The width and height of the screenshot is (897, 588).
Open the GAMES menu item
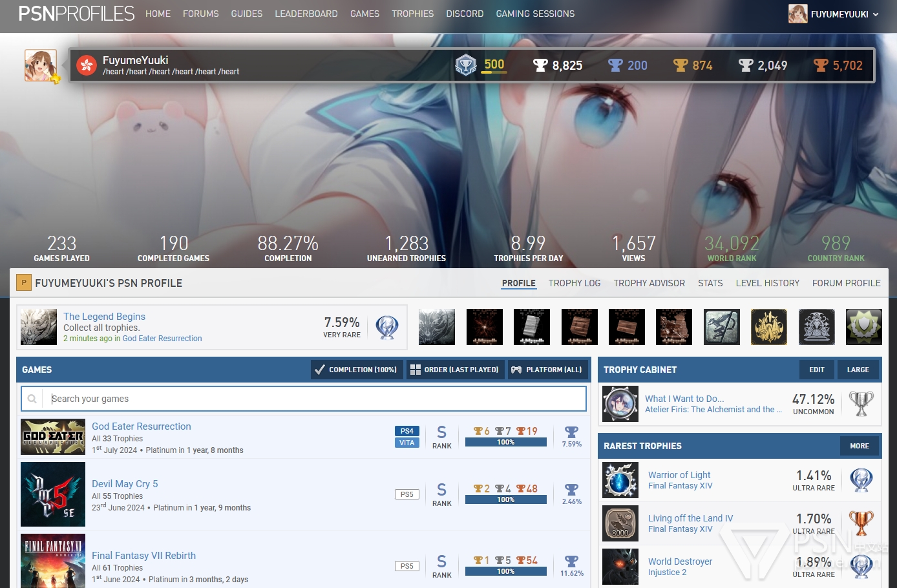pos(365,14)
